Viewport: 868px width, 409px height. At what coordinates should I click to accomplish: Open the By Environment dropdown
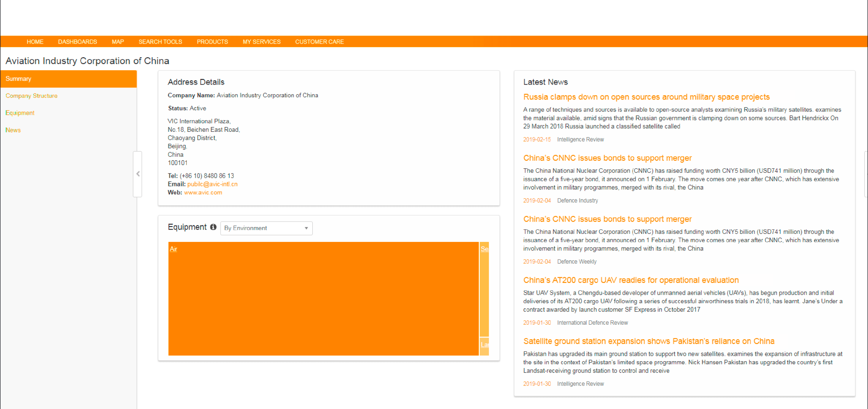pos(266,228)
